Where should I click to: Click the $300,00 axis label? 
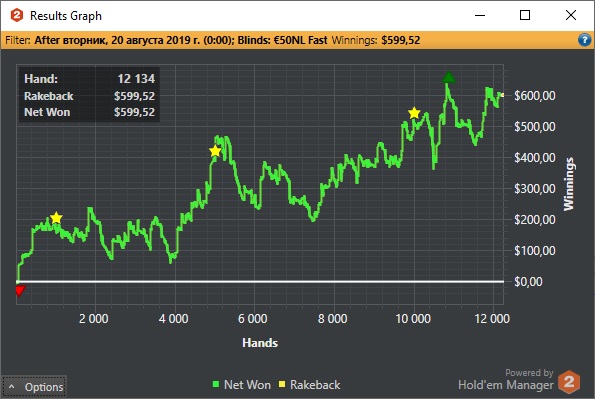(535, 189)
